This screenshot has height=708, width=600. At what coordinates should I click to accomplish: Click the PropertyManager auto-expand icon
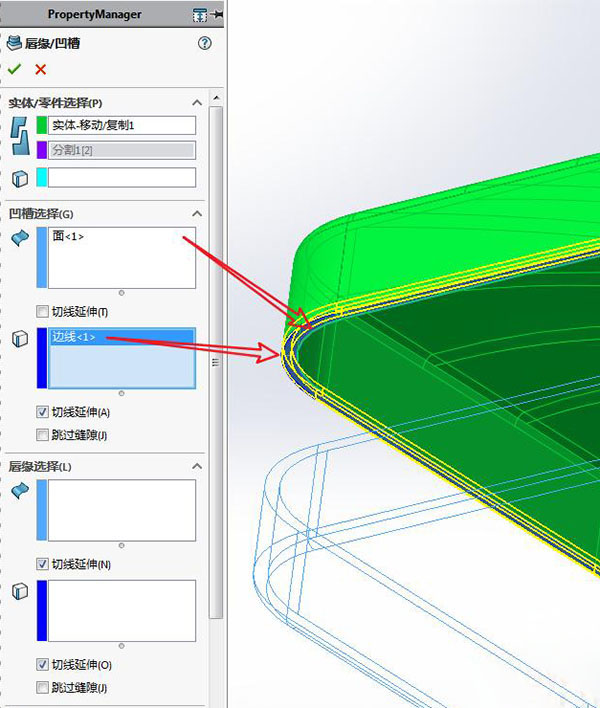tap(200, 15)
